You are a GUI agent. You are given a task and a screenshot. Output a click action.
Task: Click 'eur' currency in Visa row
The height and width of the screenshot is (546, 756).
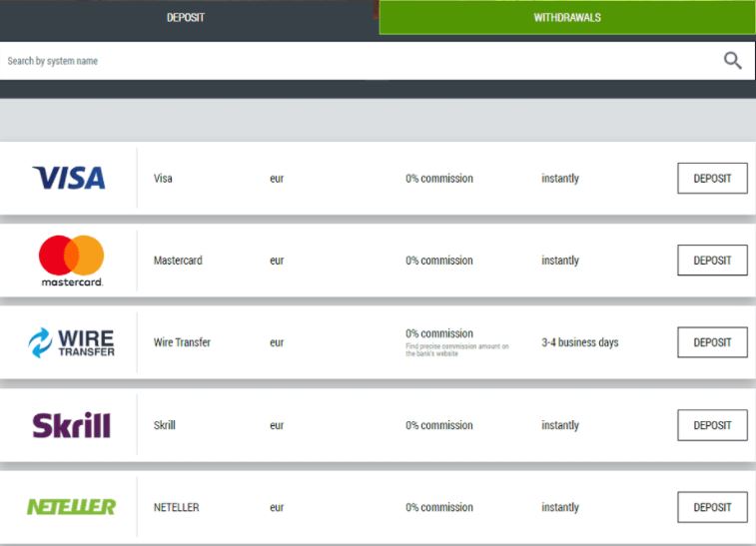pos(277,179)
